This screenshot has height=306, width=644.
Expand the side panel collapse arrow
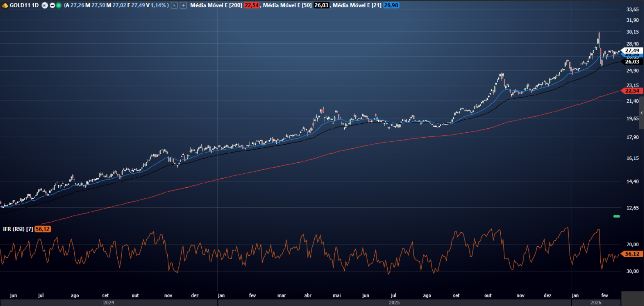[x=641, y=113]
